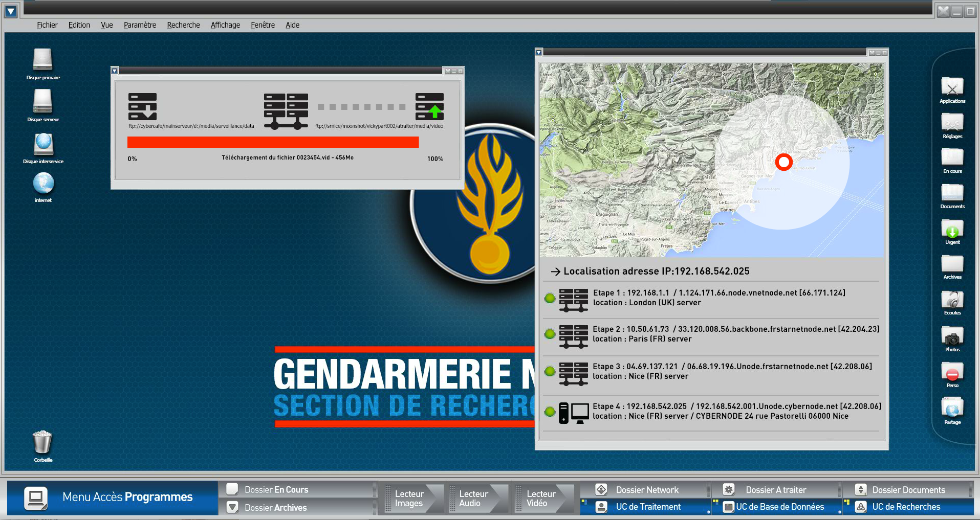Open the Fichier menu
Image resolution: width=980 pixels, height=520 pixels.
[47, 25]
